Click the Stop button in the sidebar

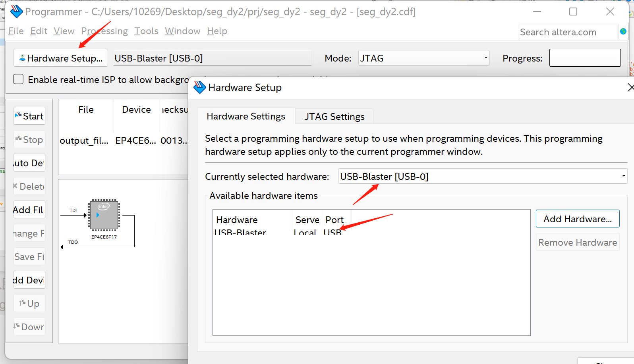tap(29, 139)
